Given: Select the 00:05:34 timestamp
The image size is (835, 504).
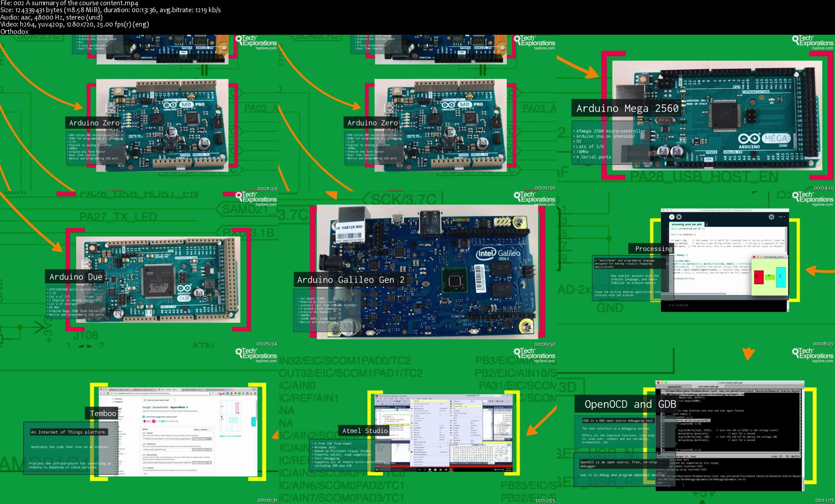Looking at the screenshot, I should tap(267, 344).
